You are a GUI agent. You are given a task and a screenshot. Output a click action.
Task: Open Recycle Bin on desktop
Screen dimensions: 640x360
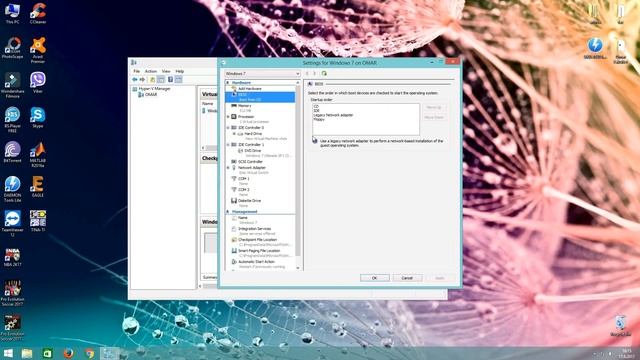pyautogui.click(x=620, y=325)
